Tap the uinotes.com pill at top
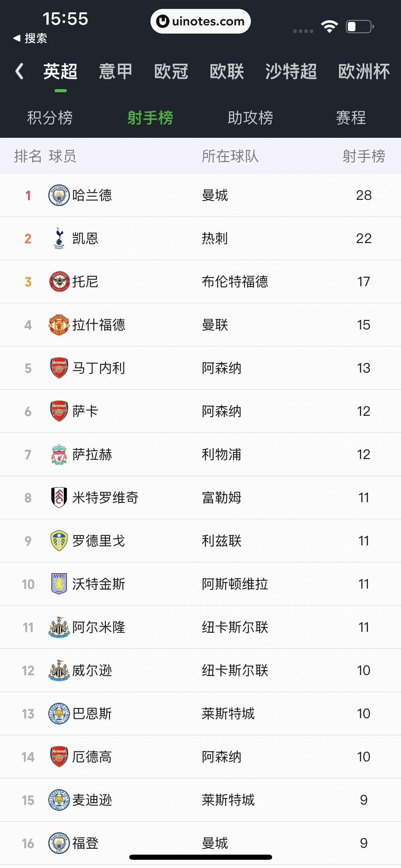Screen dimensions: 401x868 (200, 21)
